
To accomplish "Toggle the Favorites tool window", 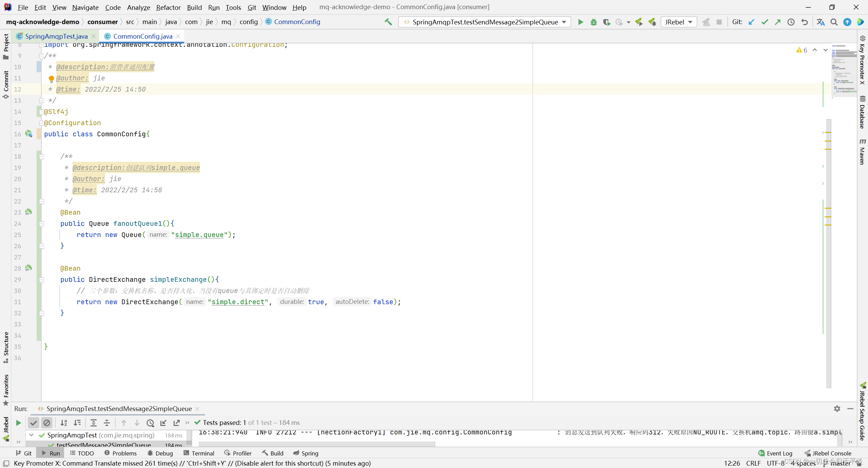I will coord(6,390).
